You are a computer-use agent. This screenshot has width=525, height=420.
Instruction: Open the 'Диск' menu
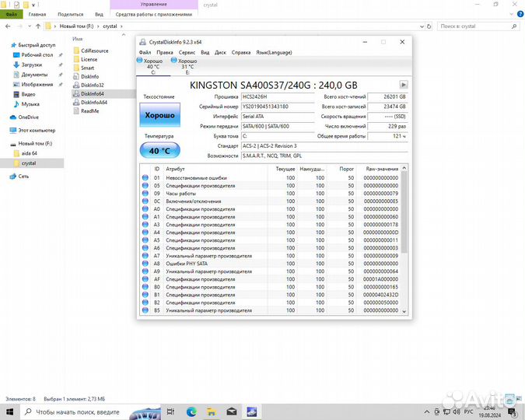(x=220, y=52)
